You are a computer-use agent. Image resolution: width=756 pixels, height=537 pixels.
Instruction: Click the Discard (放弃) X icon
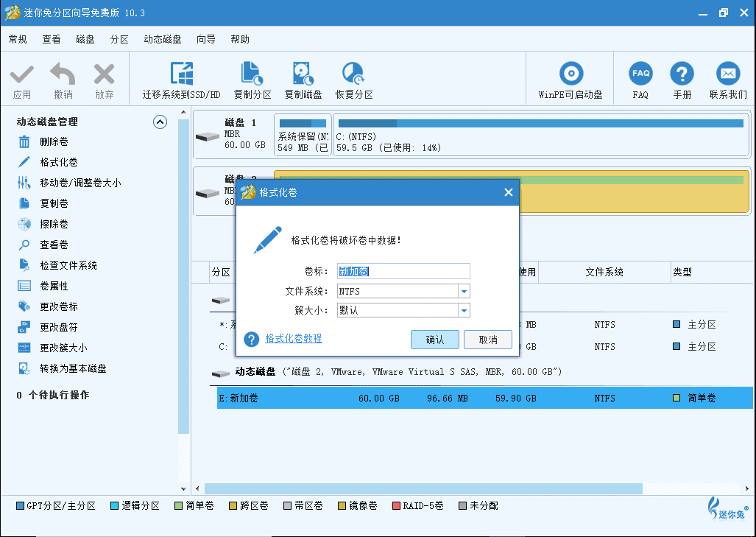pyautogui.click(x=104, y=74)
